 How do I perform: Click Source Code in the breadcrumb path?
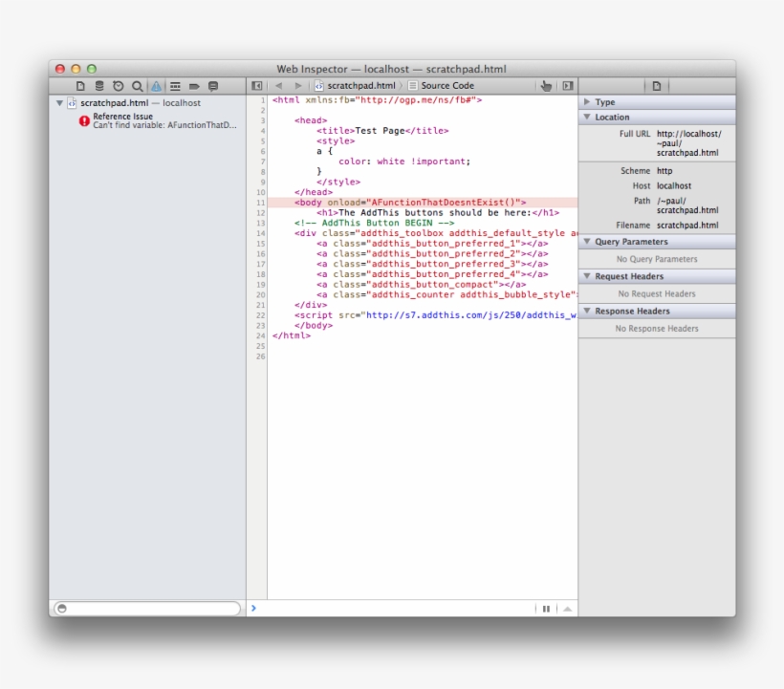click(446, 86)
